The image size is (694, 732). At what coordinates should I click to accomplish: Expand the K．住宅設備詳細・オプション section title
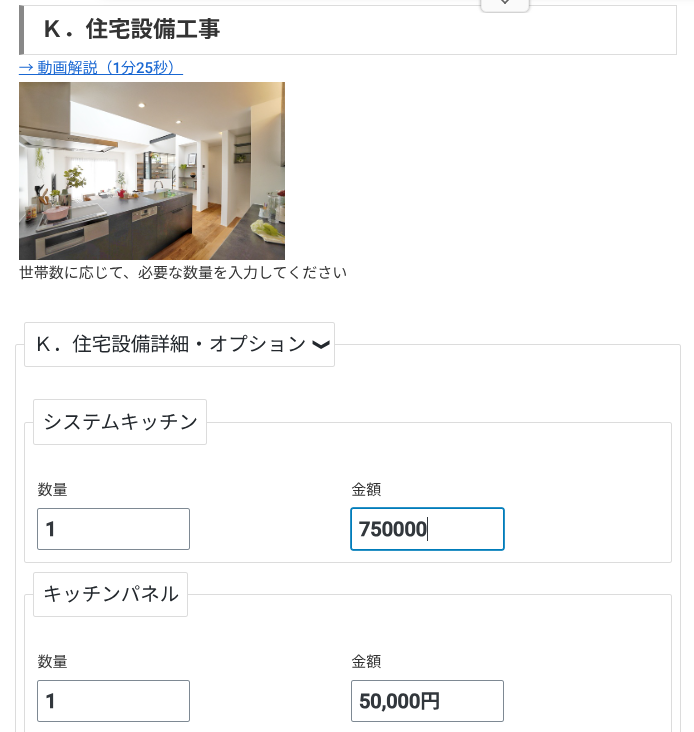tap(170, 344)
